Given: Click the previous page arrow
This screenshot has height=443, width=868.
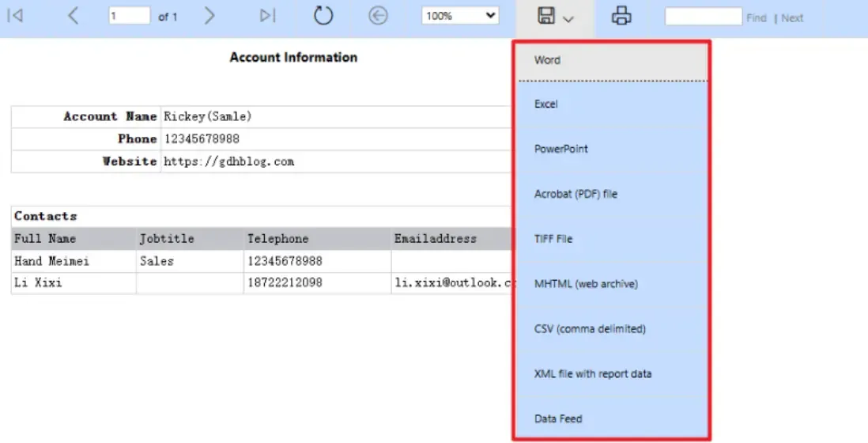Looking at the screenshot, I should pos(73,16).
